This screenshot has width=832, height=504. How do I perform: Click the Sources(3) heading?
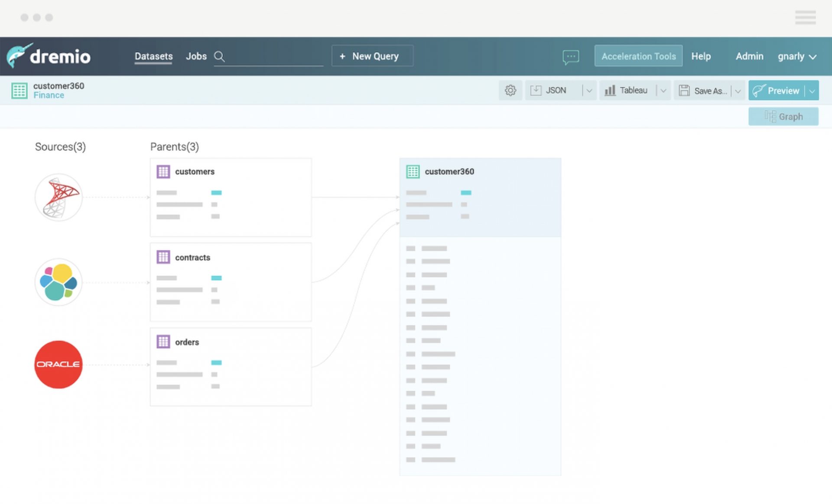60,147
